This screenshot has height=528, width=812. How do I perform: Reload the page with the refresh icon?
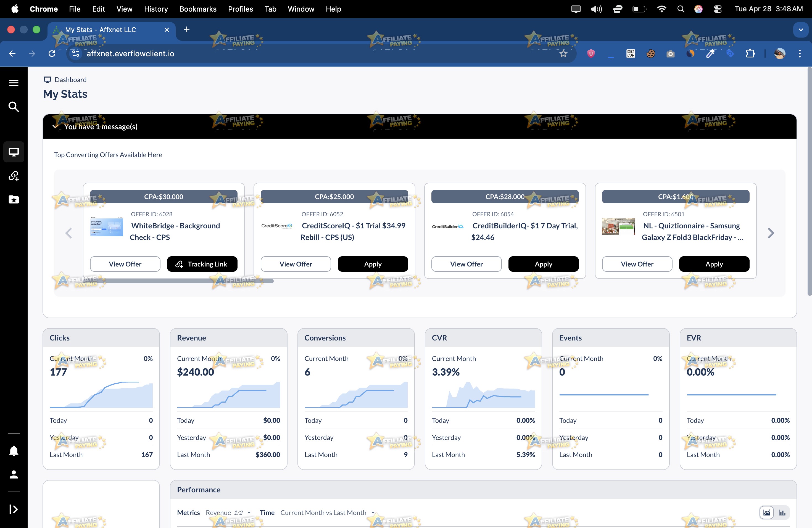point(52,54)
